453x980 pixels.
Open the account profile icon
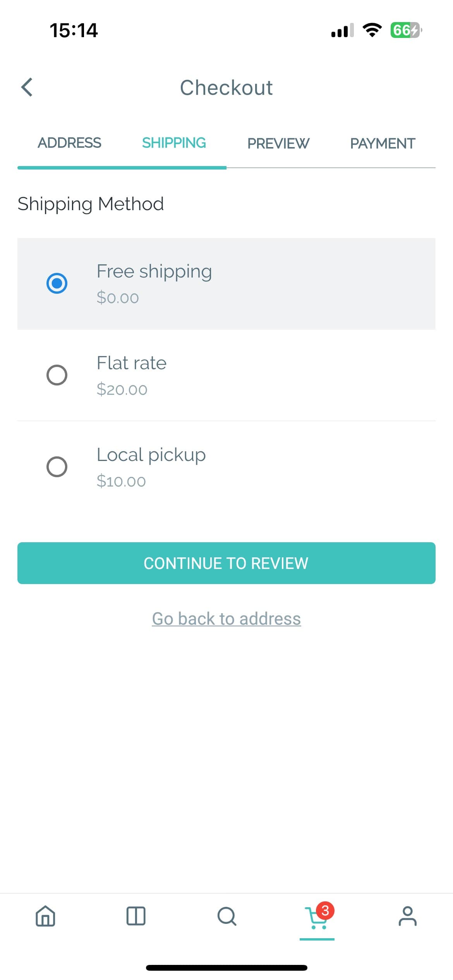coord(407,916)
